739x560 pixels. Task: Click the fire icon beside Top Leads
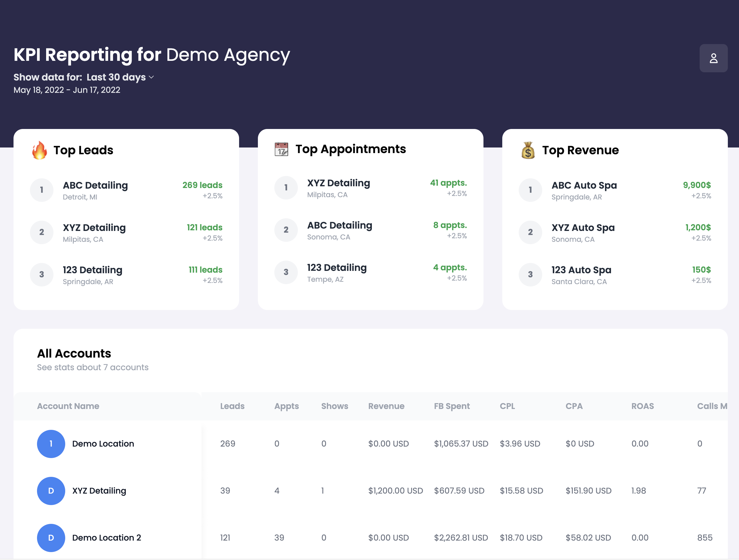click(39, 150)
